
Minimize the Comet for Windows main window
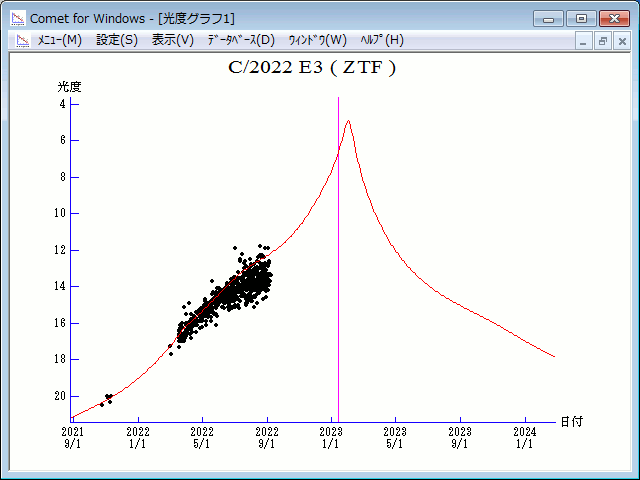(x=548, y=19)
